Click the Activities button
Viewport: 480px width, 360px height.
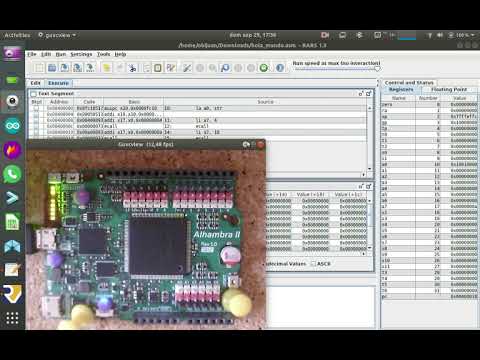(17, 35)
